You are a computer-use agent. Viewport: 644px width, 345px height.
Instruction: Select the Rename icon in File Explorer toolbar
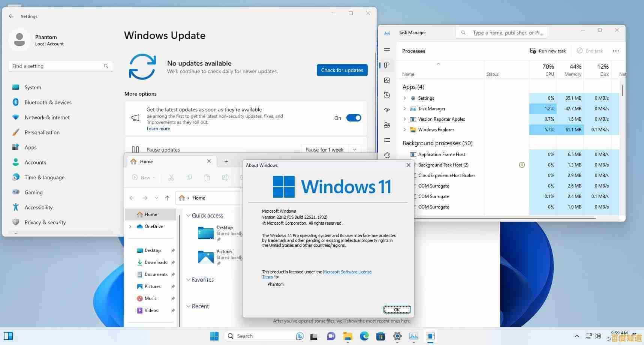pos(225,177)
